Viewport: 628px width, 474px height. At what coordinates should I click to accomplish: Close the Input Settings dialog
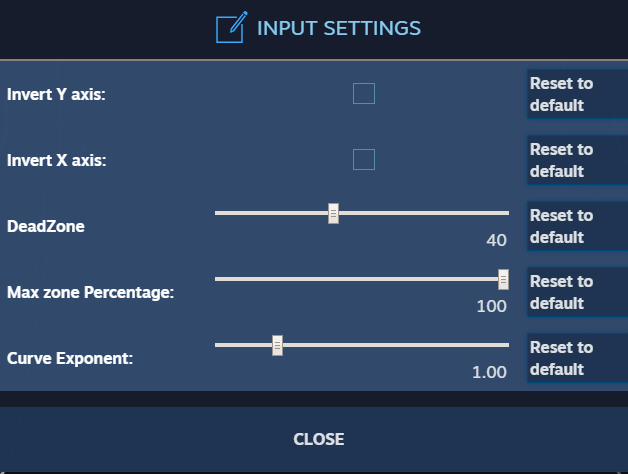coord(318,439)
